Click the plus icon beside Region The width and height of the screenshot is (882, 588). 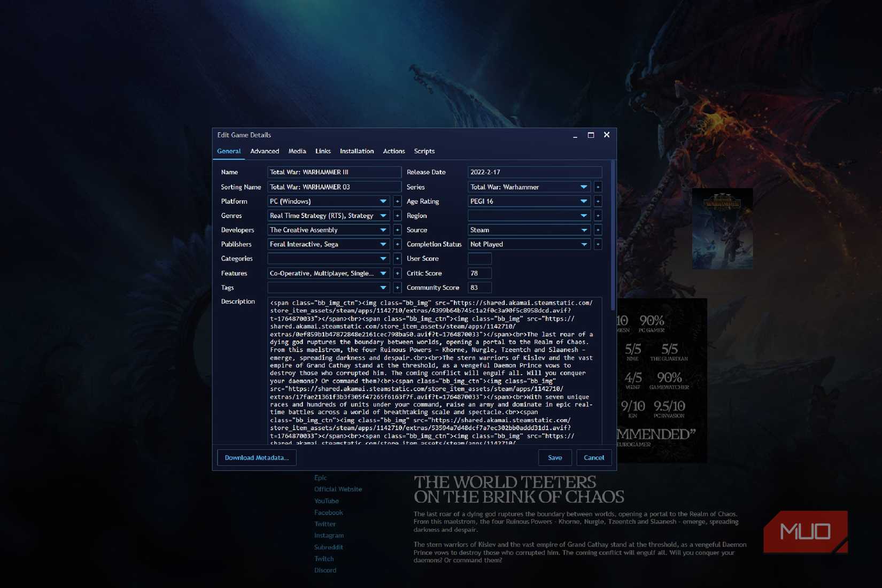click(598, 215)
